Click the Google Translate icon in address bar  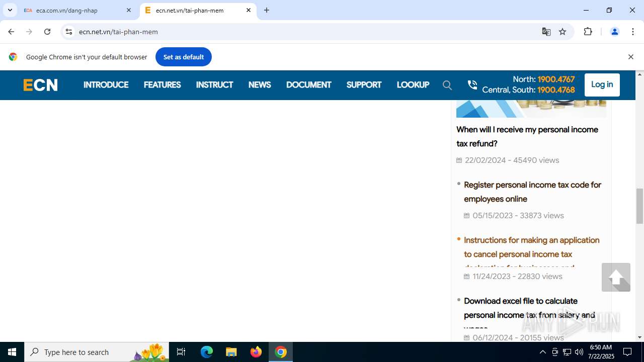pyautogui.click(x=546, y=32)
